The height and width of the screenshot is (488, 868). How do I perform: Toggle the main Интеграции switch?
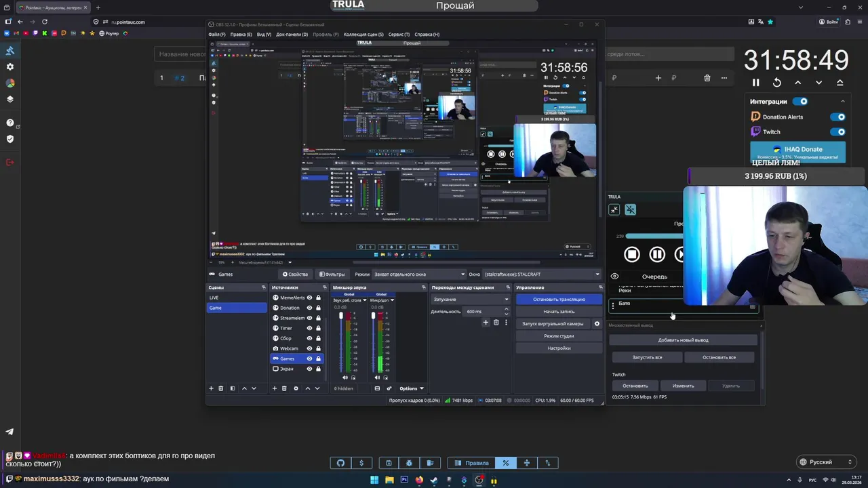point(800,102)
